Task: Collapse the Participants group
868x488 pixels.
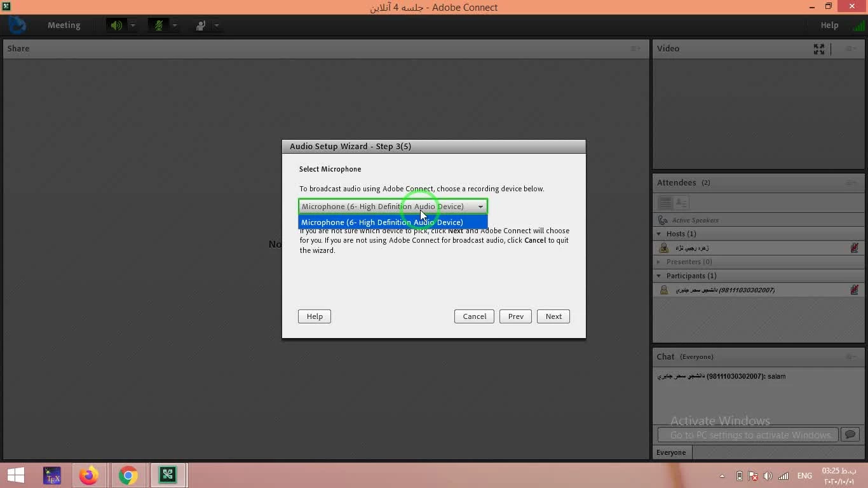Action: tap(659, 276)
